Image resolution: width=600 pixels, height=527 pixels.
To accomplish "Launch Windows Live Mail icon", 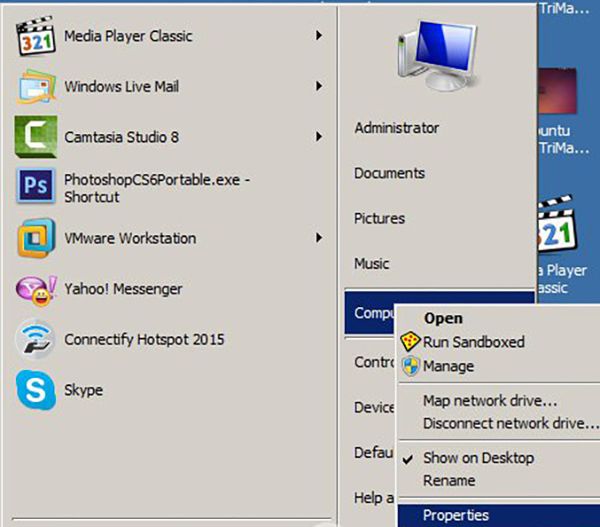I will pyautogui.click(x=36, y=86).
